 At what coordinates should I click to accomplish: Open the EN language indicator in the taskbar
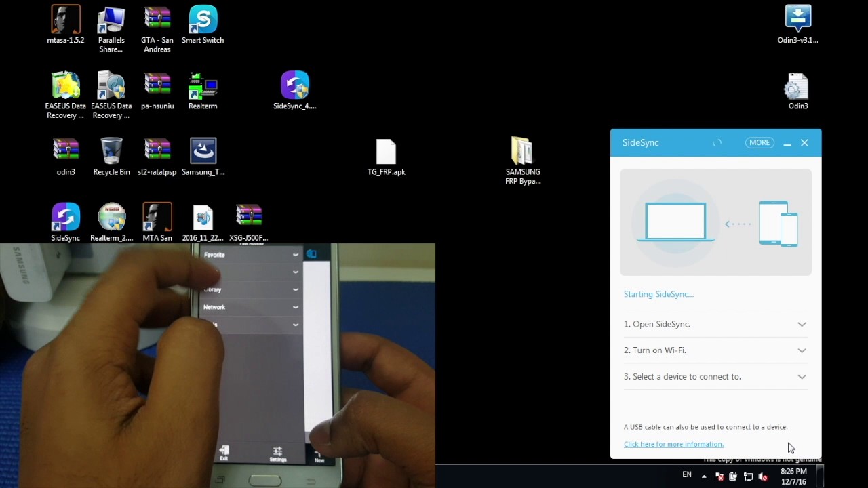687,475
